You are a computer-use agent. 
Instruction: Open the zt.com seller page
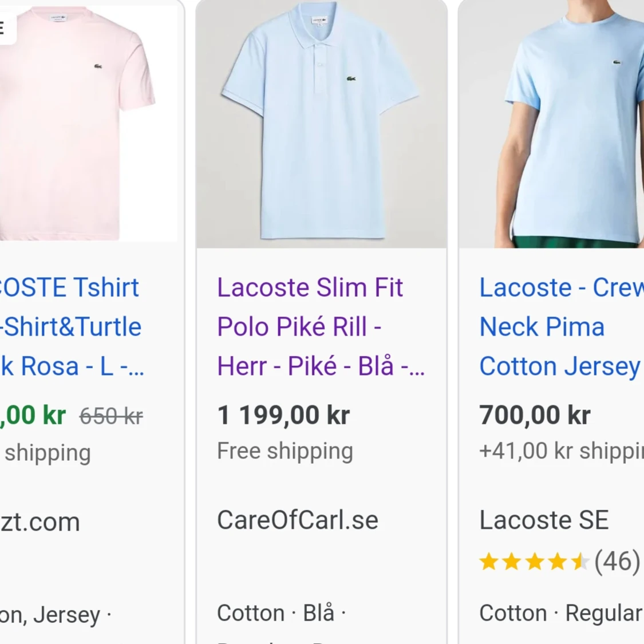pyautogui.click(x=39, y=521)
